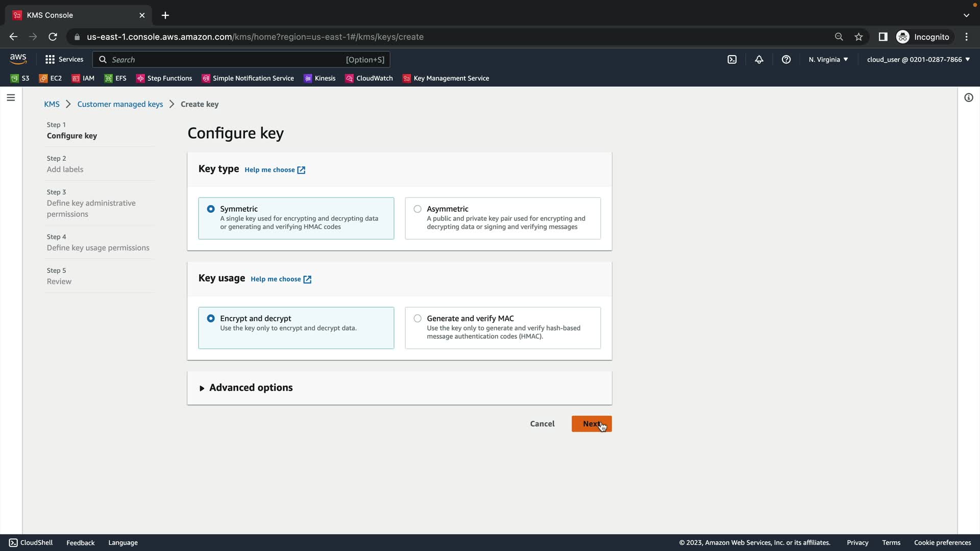This screenshot has height=551, width=980.
Task: Click the orange Next button
Action: tap(591, 424)
